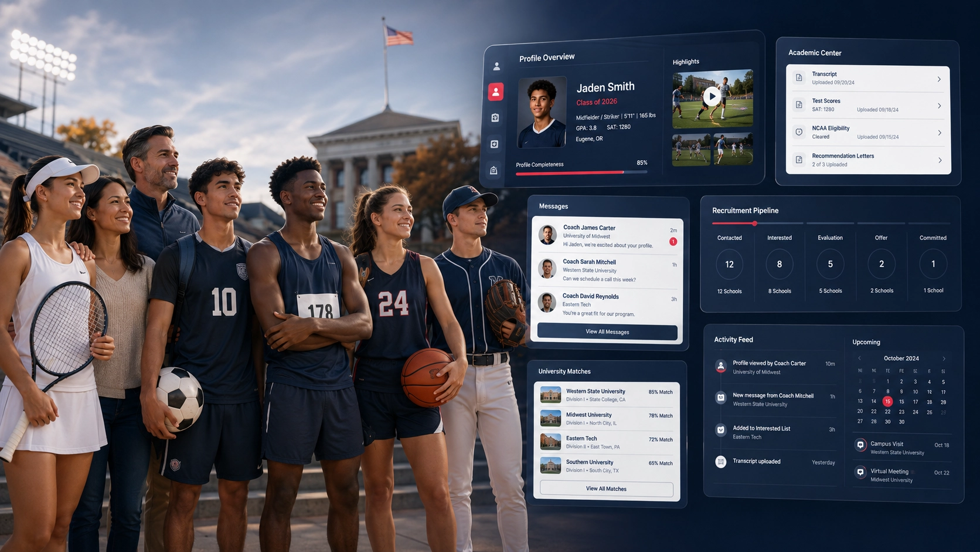
Task: Go to previous month in calendar
Action: [x=860, y=358]
